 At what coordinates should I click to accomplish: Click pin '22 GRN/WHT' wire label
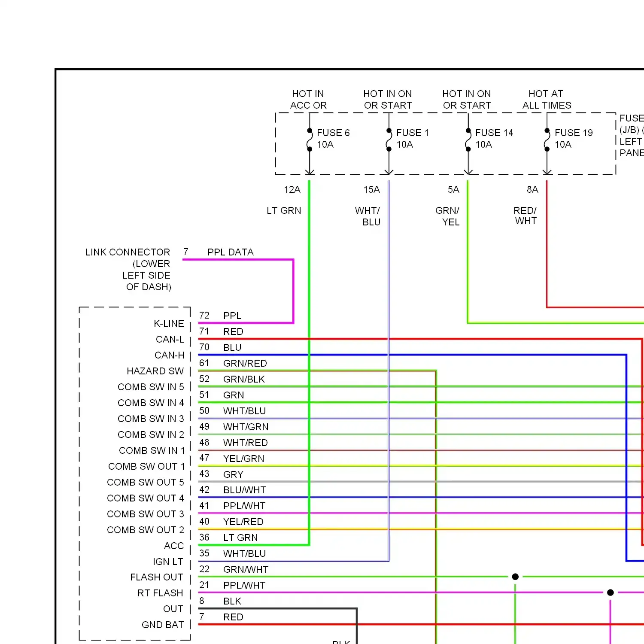[x=234, y=569]
